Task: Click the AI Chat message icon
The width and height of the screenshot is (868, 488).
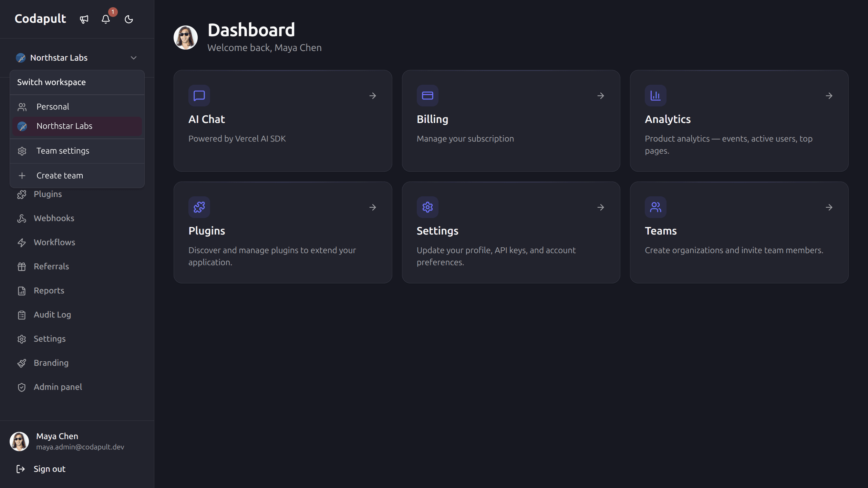Action: (199, 96)
